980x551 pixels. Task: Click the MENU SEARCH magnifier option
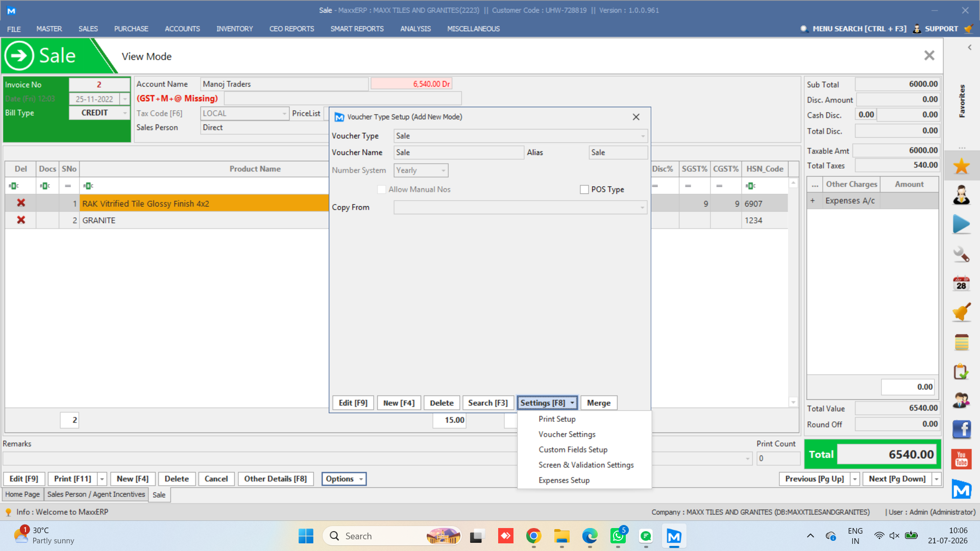point(853,29)
